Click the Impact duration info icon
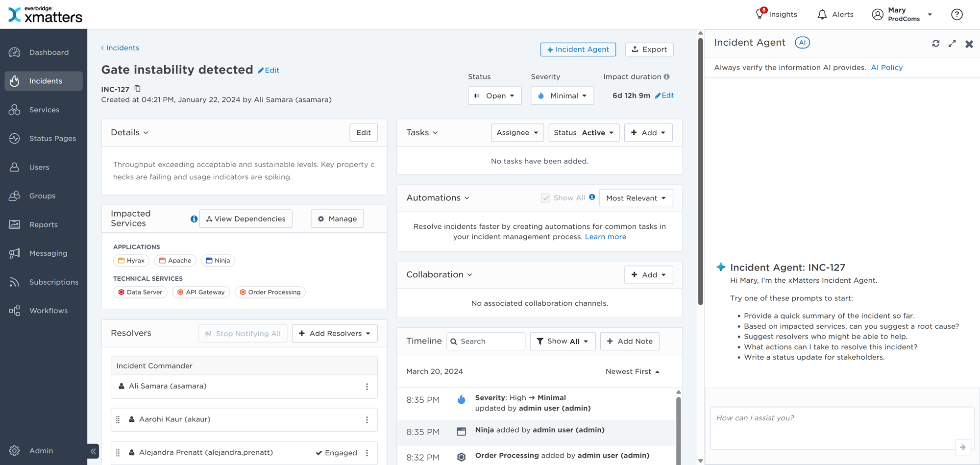Image resolution: width=980 pixels, height=465 pixels. 666,77
